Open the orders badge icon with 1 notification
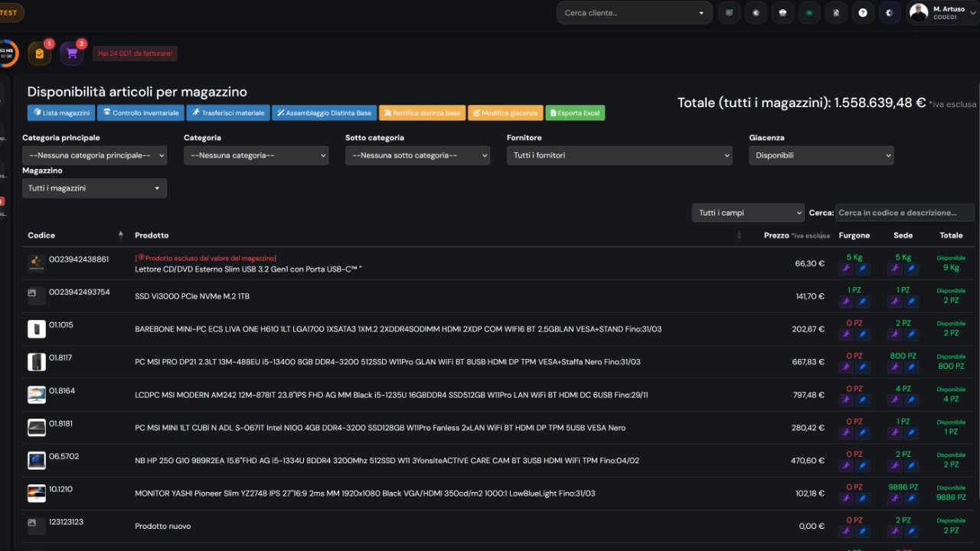Viewport: 980px width, 551px height. 39,54
